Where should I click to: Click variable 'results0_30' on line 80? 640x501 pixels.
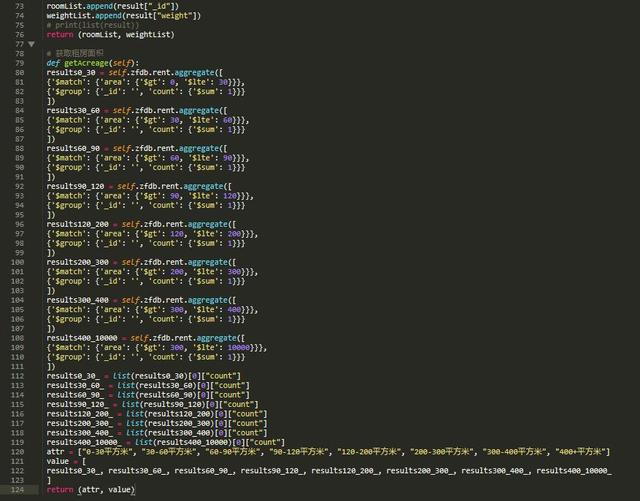tap(71, 73)
